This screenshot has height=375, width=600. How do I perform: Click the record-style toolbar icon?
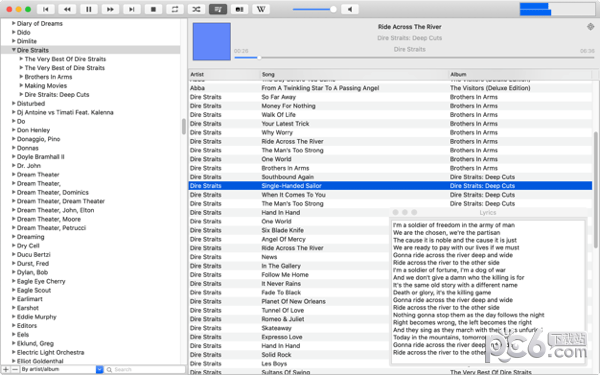click(x=239, y=9)
